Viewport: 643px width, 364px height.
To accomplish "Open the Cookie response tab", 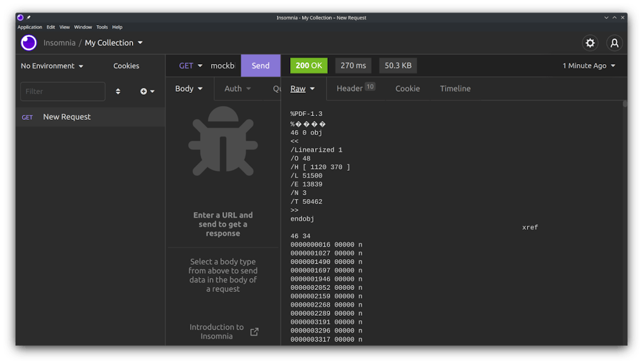I will [408, 88].
